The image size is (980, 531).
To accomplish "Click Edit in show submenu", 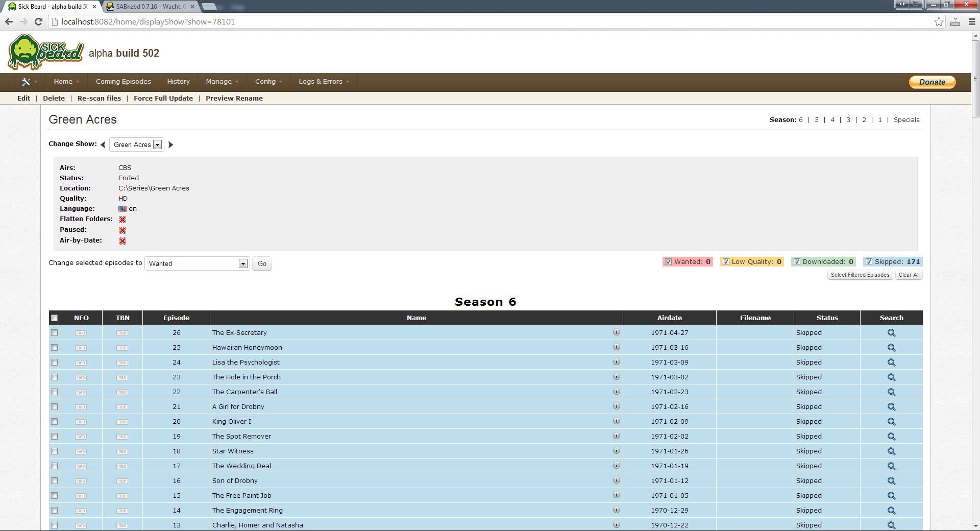I will [x=23, y=99].
